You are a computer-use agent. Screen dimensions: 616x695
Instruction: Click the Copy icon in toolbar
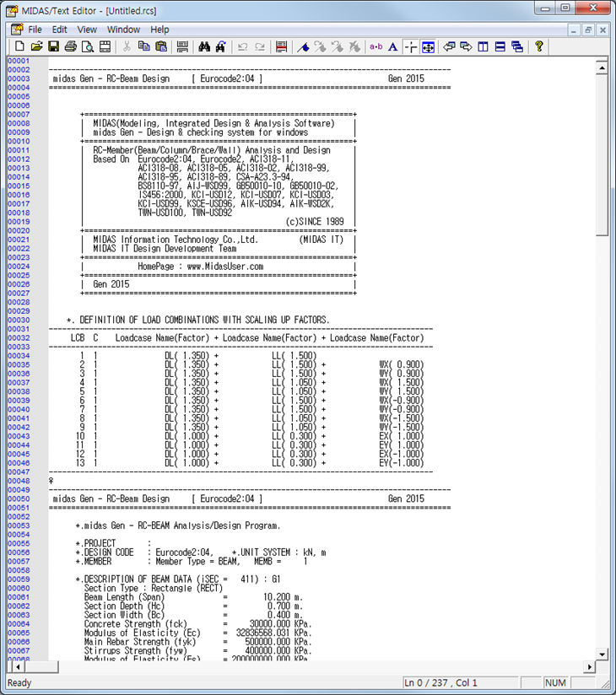point(143,46)
